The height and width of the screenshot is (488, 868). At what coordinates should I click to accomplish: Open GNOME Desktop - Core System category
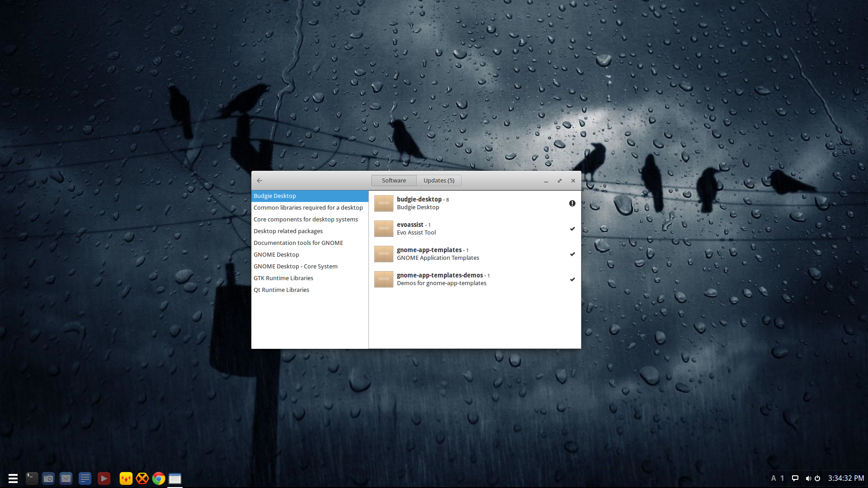click(310, 266)
